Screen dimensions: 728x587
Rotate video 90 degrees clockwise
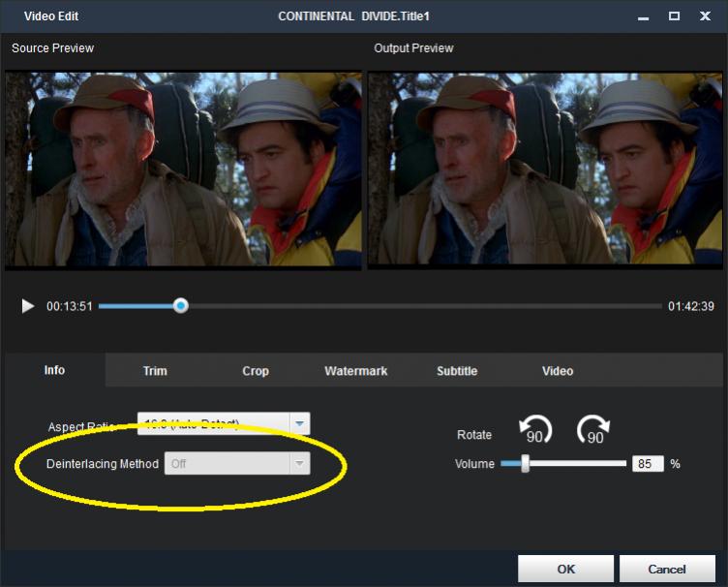[x=594, y=430]
